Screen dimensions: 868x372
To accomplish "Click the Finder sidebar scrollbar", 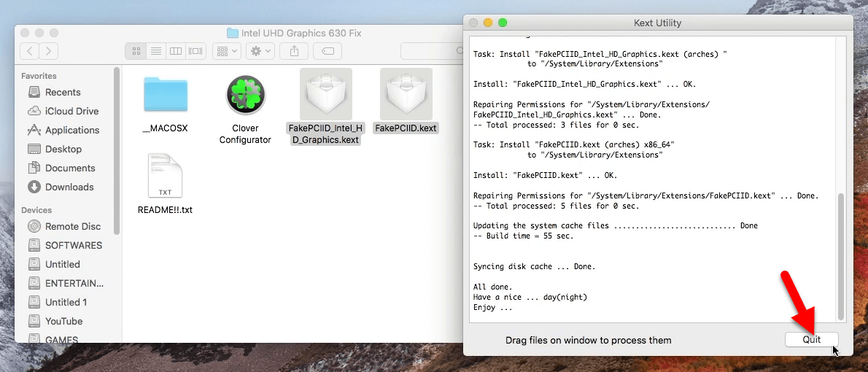I will click(116, 150).
